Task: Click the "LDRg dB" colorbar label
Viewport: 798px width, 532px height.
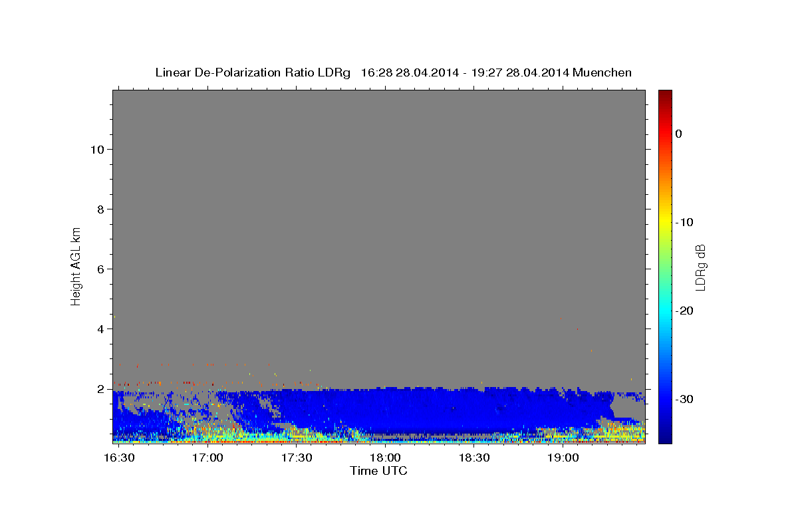Action: tap(700, 267)
